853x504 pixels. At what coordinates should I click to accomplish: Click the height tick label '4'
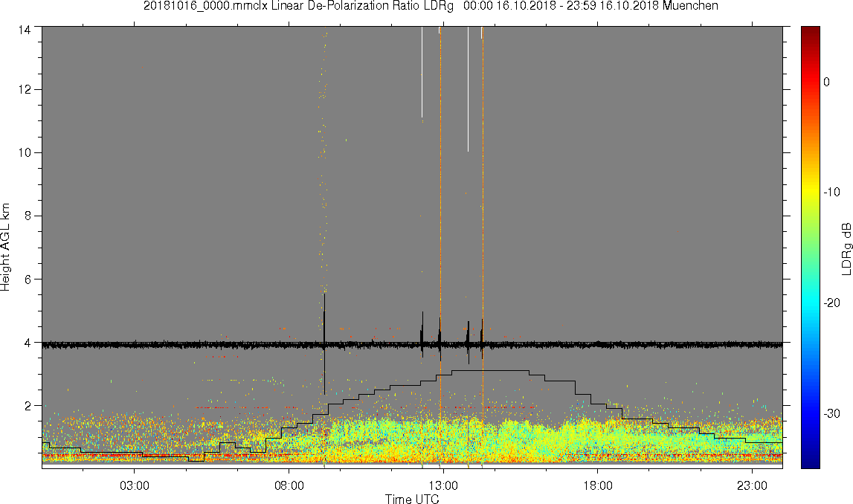tap(28, 343)
